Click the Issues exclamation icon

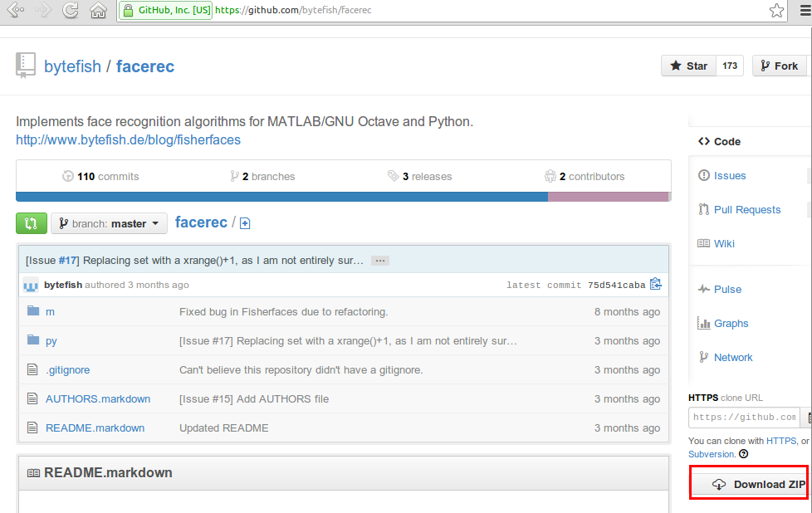[x=704, y=175]
